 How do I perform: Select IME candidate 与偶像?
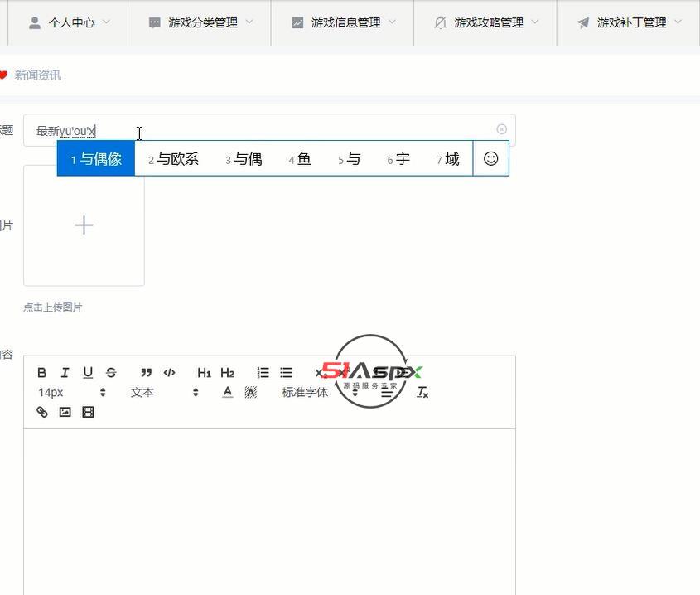(x=96, y=158)
